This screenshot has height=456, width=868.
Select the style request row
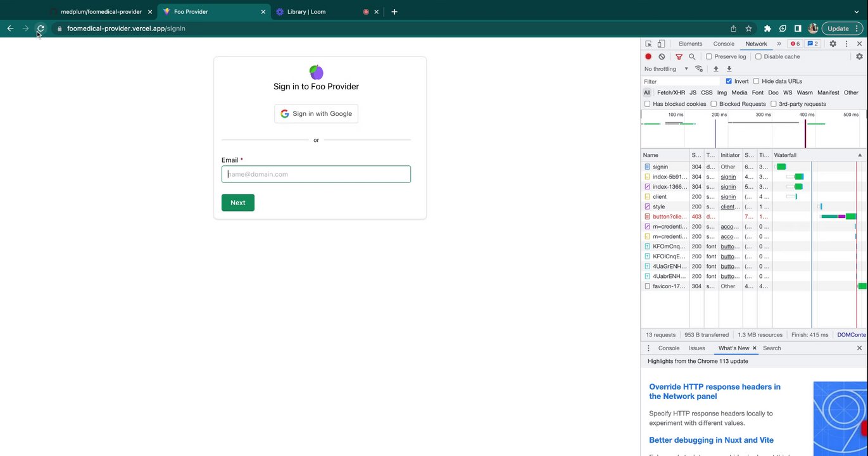pyautogui.click(x=754, y=206)
